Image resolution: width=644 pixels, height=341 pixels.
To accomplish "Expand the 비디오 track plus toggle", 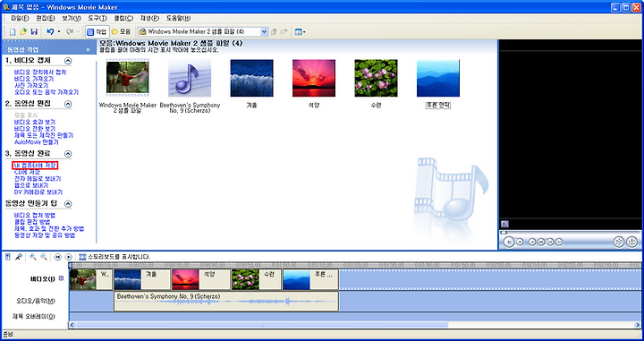I will [61, 278].
